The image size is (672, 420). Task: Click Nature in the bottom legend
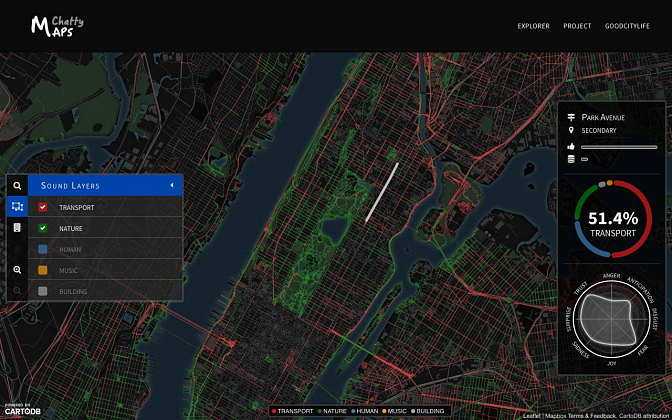click(332, 411)
